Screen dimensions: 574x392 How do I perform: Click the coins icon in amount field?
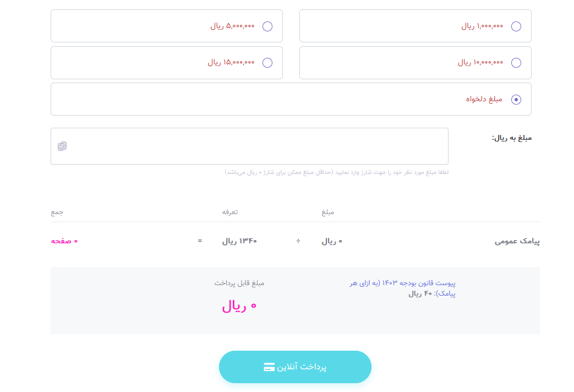pos(62,146)
